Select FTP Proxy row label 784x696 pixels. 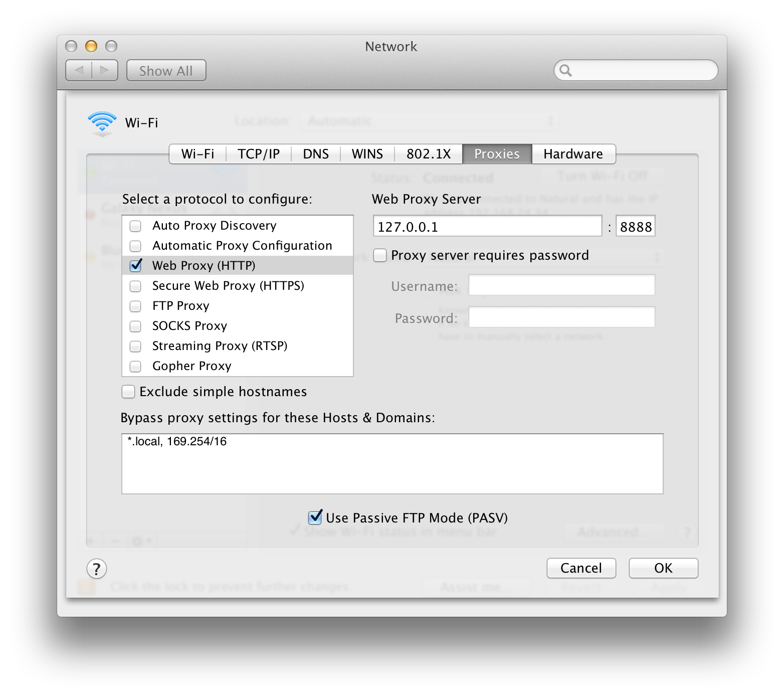(180, 306)
